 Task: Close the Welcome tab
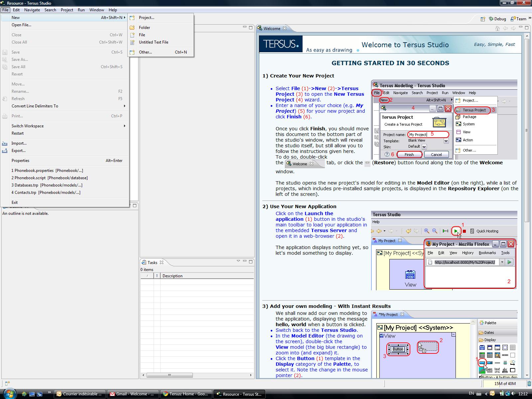point(285,28)
